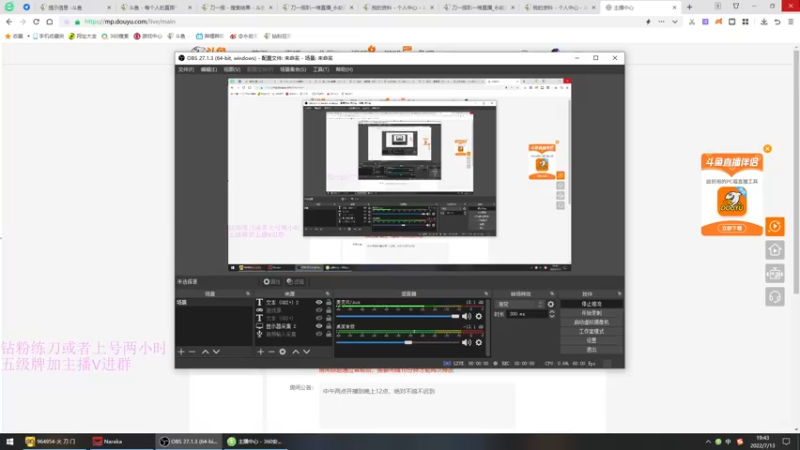Open the 编辑(E) menu in OBS

click(x=209, y=69)
